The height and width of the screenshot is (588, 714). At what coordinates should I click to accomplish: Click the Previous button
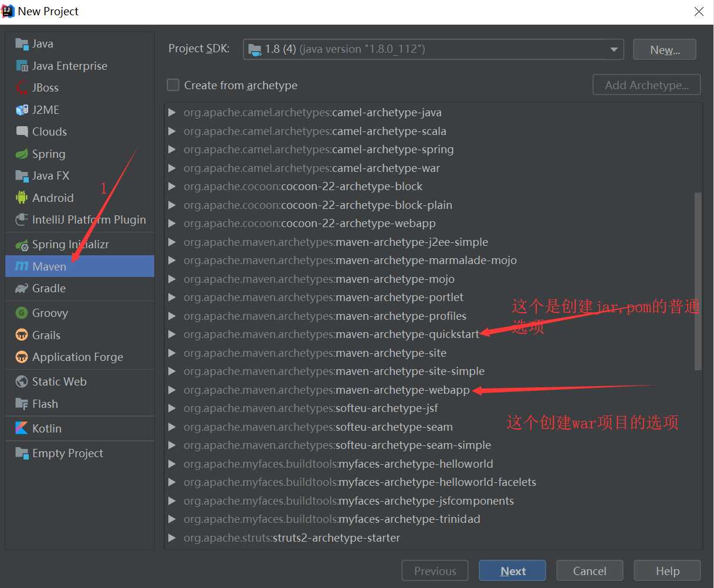435,571
